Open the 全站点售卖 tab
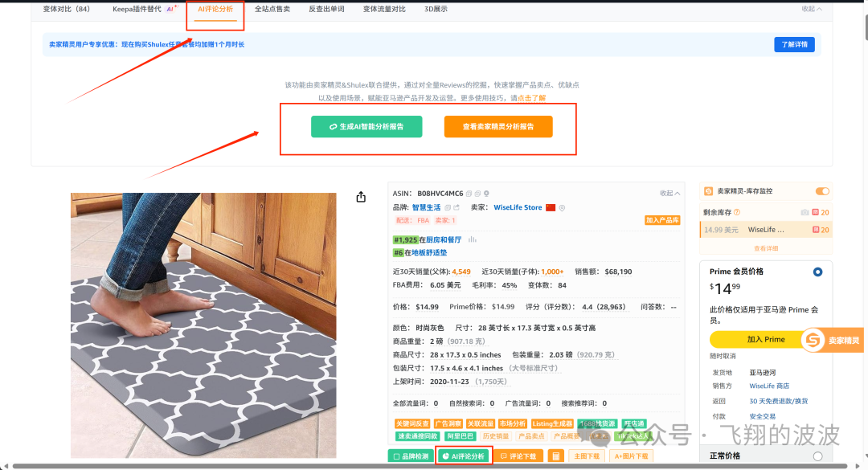Screen dimensions: 868x470 (x=272, y=9)
